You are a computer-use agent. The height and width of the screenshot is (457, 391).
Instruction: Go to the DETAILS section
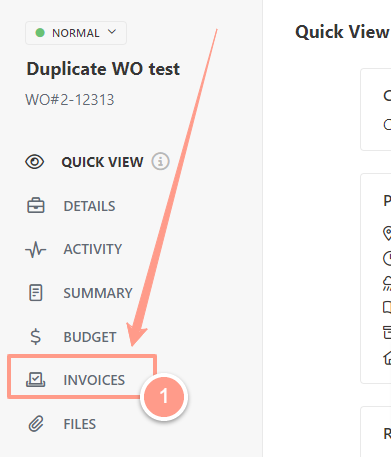89,206
